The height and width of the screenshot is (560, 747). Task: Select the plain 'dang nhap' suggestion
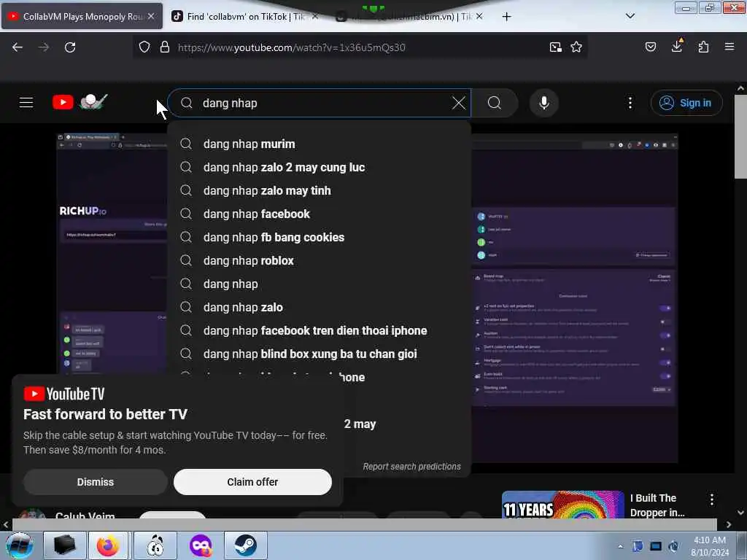320,284
